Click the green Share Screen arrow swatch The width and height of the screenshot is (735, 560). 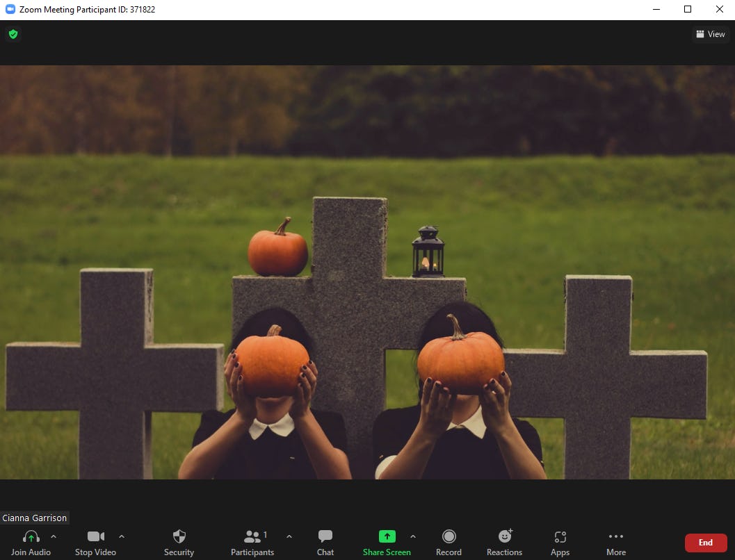(x=387, y=536)
